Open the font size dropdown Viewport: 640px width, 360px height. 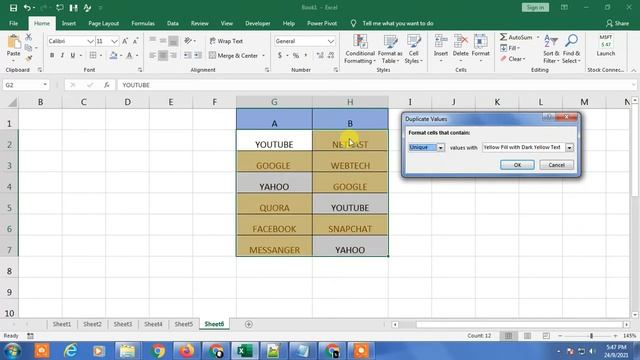coord(114,41)
